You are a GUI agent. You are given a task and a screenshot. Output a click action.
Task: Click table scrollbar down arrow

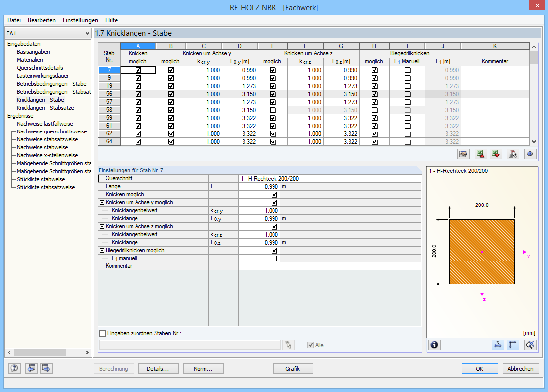(534, 142)
